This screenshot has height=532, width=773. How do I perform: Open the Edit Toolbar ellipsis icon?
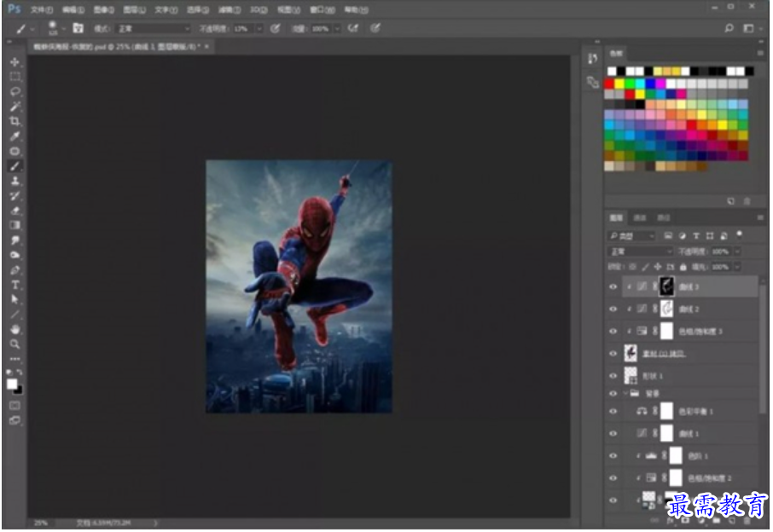coord(15,359)
